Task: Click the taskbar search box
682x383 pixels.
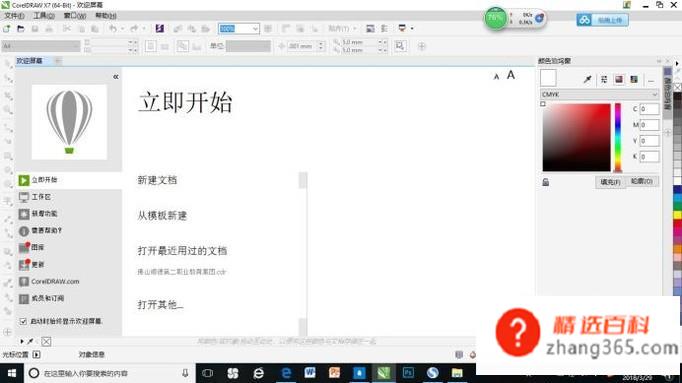Action: point(109,373)
